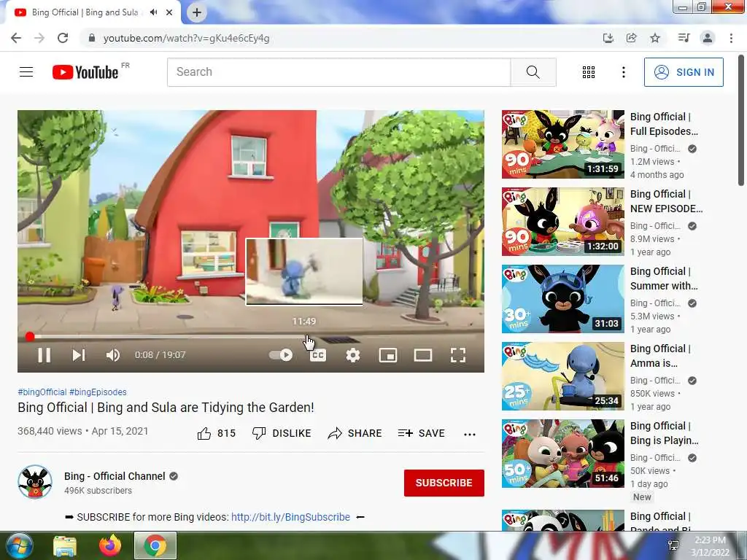Viewport: 747px width, 560px height.
Task: Open the 51:46 Bing is Playing thumbnail
Action: pyautogui.click(x=562, y=454)
